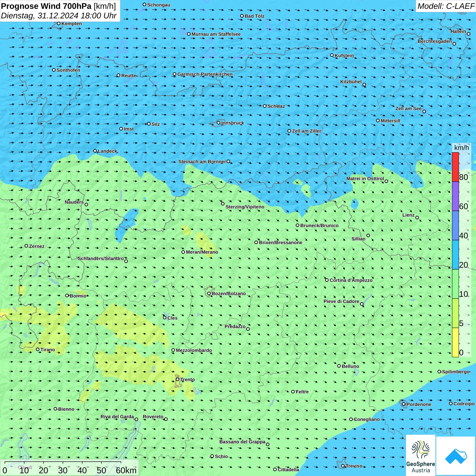This screenshot has height=476, width=476.
Task: Click the 60km label on the scale bar
Action: point(126,470)
